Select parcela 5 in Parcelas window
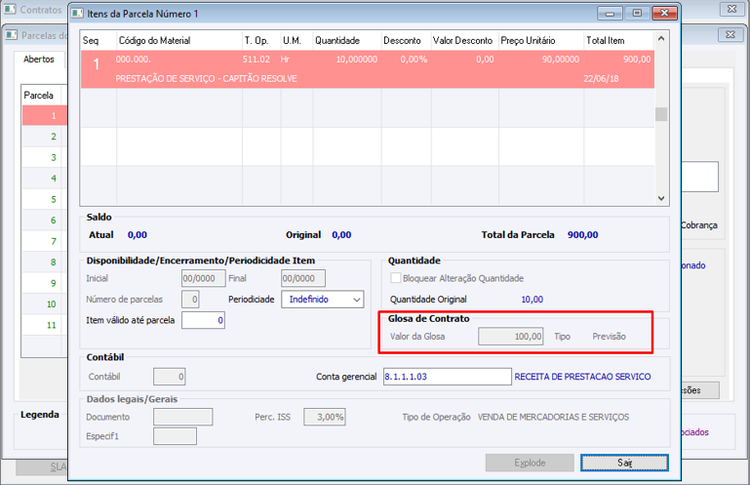This screenshot has width=750, height=485. (x=44, y=199)
